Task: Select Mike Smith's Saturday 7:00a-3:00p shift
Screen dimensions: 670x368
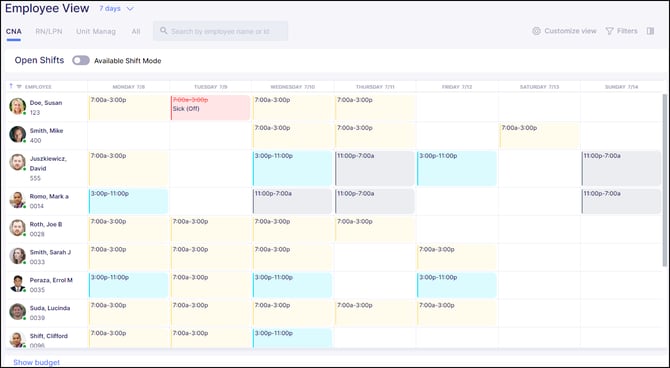Action: point(539,135)
